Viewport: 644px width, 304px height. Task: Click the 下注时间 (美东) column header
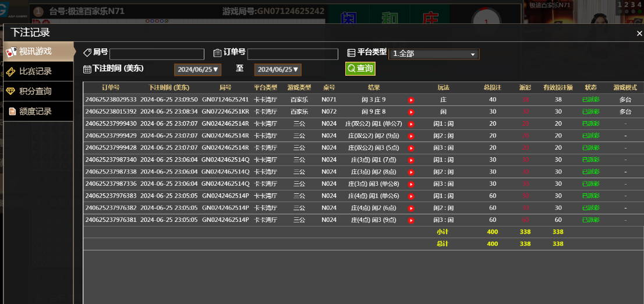169,87
